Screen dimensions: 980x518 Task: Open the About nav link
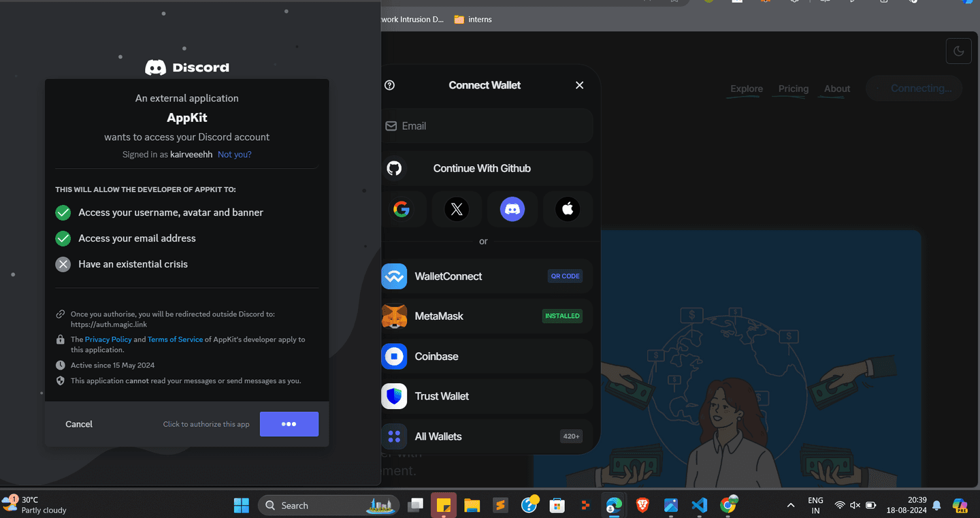837,88
